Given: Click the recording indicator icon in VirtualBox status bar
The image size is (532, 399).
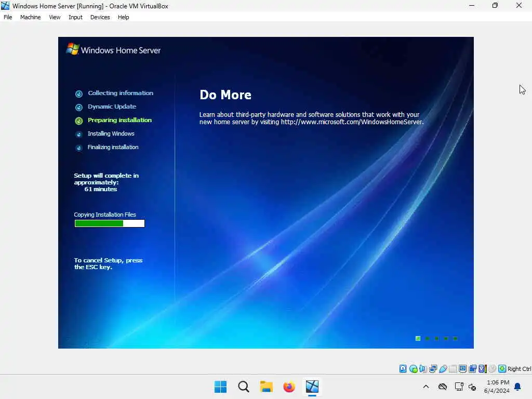Looking at the screenshot, I should point(472,368).
